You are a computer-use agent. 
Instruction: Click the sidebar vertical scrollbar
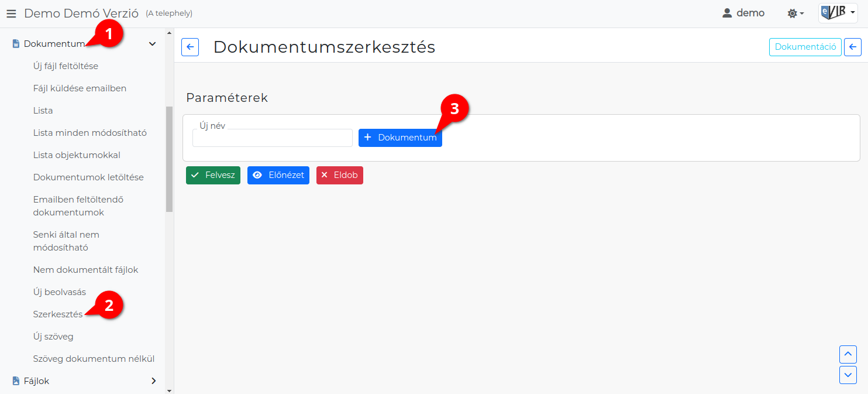click(169, 158)
